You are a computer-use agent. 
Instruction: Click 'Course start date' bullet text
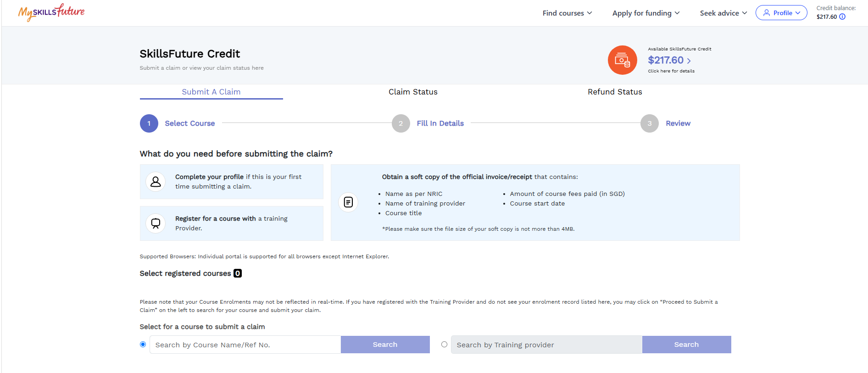[x=537, y=204]
